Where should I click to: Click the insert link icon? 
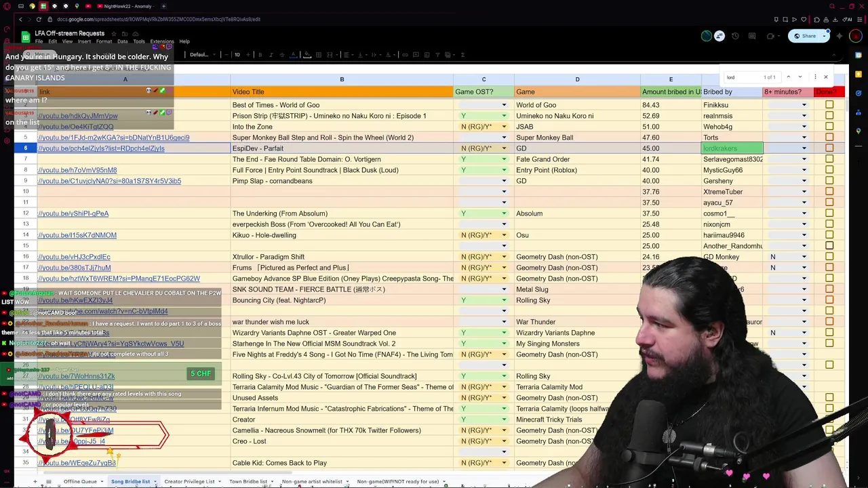click(x=405, y=55)
